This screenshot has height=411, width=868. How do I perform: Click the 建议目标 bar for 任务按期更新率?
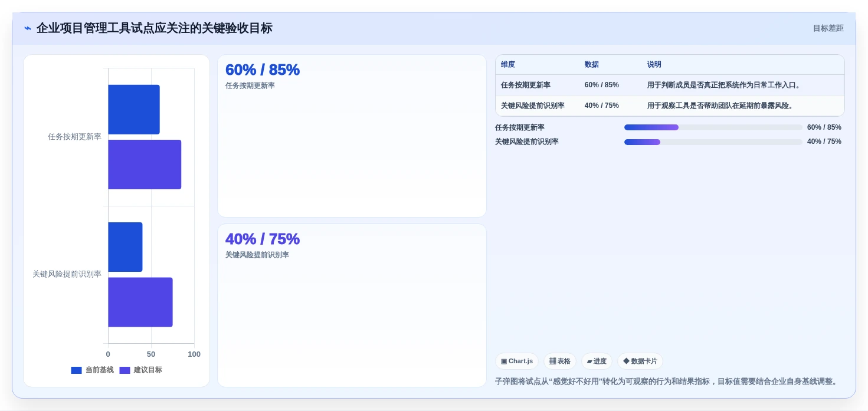pos(145,165)
